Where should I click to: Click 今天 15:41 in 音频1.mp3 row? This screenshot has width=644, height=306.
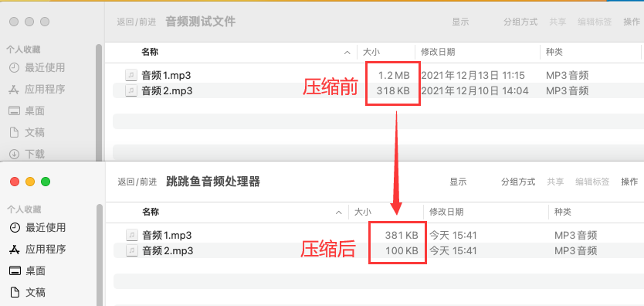pyautogui.click(x=453, y=236)
